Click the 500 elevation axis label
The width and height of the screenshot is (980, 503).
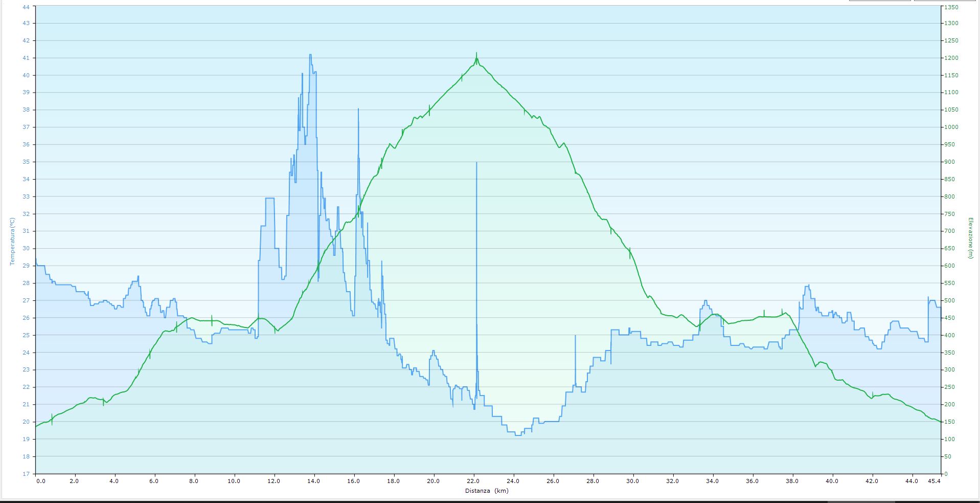tap(950, 301)
